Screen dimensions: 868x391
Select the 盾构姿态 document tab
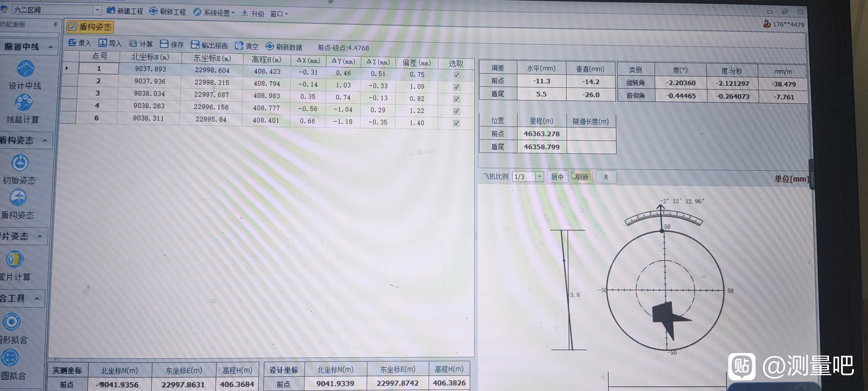click(x=90, y=27)
